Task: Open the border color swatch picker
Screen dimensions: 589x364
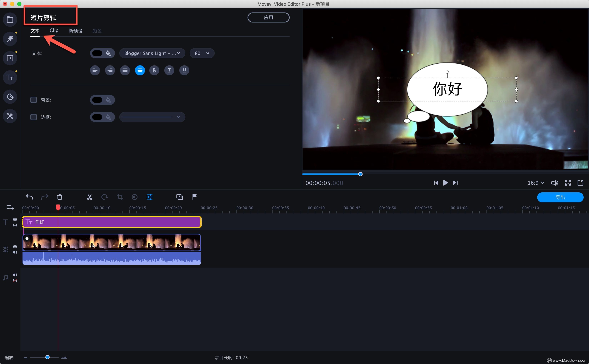Action: 102,117
